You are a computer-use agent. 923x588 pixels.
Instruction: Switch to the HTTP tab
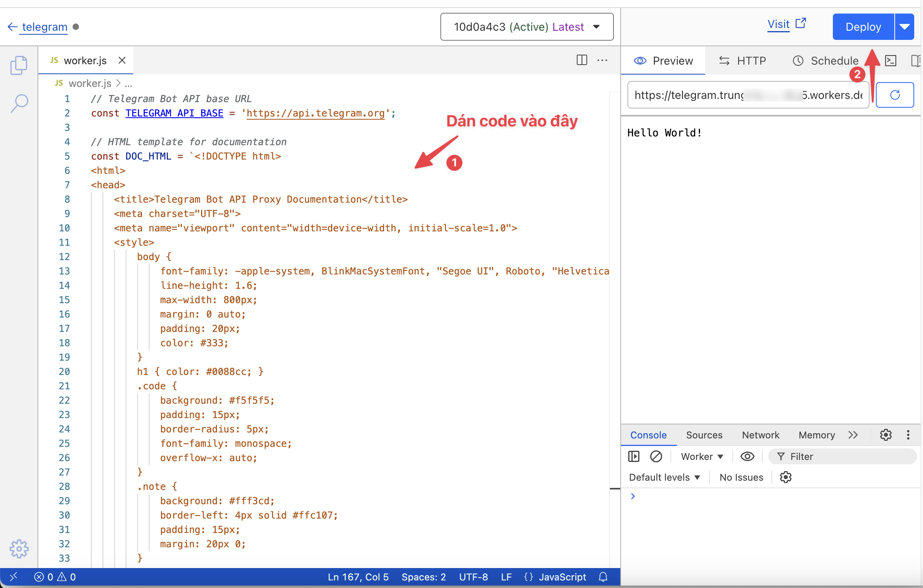tap(742, 61)
